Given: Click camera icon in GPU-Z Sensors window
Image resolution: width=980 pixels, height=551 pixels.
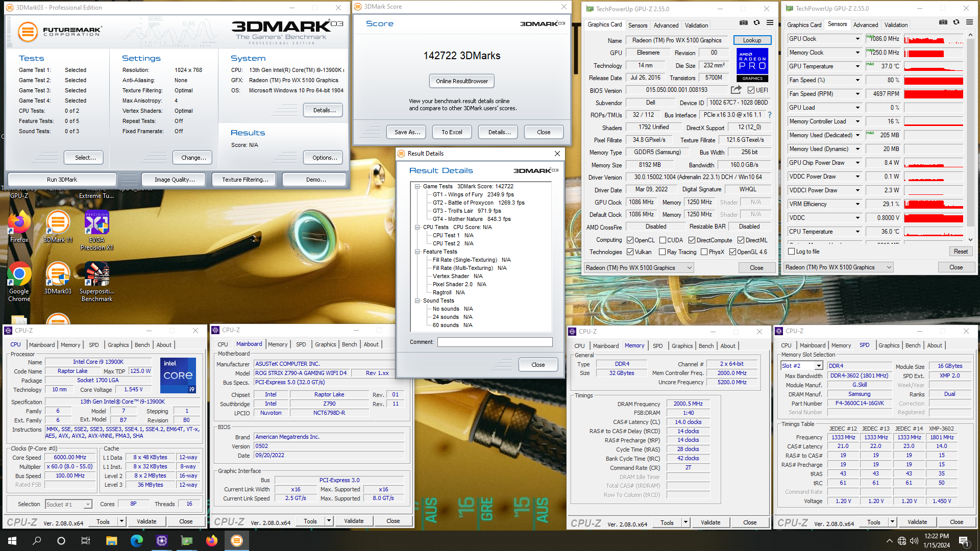Looking at the screenshot, I should click(x=943, y=22).
